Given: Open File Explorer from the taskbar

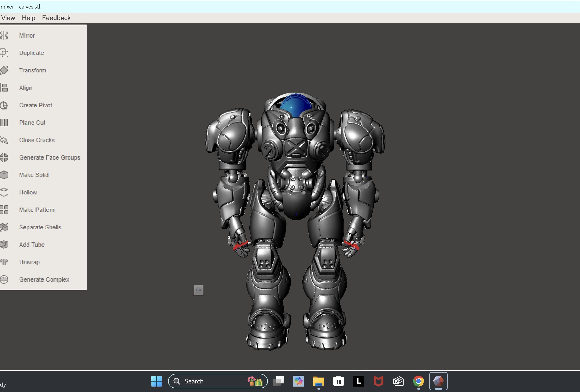Looking at the screenshot, I should (318, 381).
